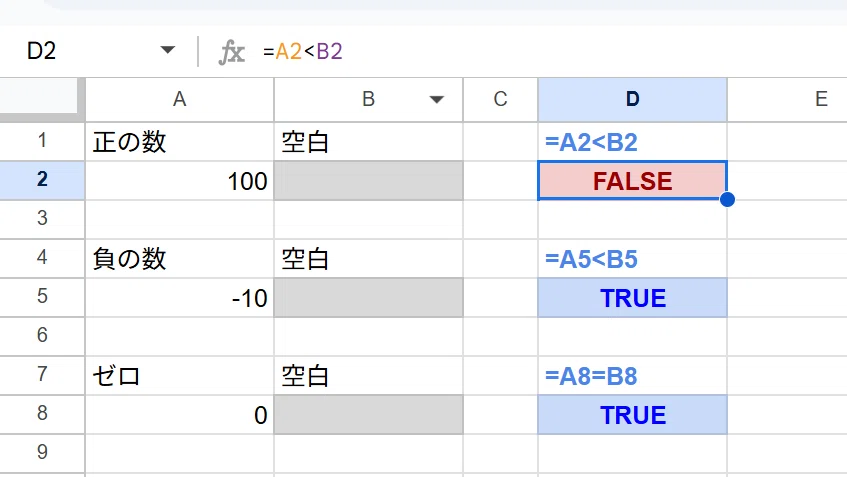Open column B header dropdown arrow

coord(436,99)
